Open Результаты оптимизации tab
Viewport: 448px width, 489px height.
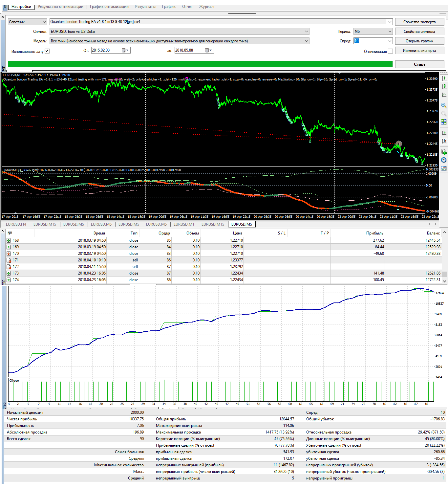coord(60,7)
